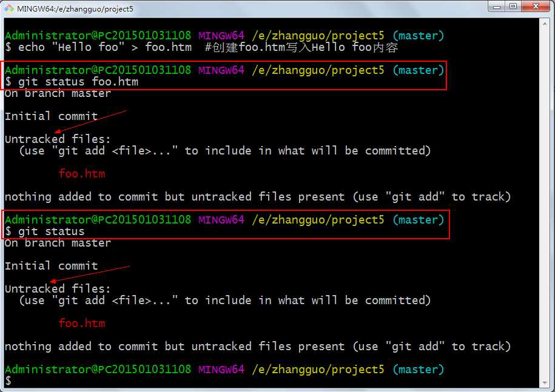Click the first 'Untracked files:' heading

pos(58,139)
